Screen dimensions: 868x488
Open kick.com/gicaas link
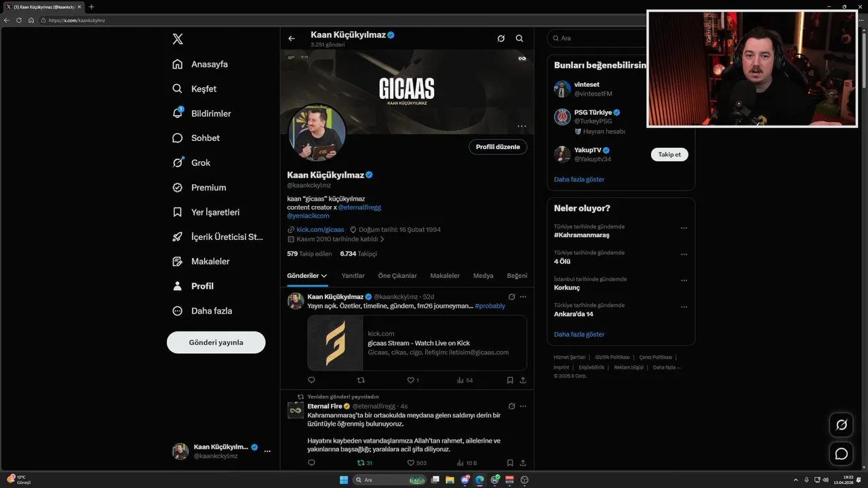(320, 230)
